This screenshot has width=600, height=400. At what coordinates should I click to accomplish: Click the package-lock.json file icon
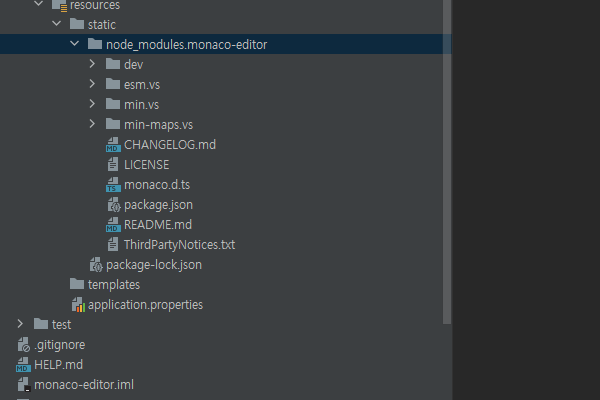(96, 265)
